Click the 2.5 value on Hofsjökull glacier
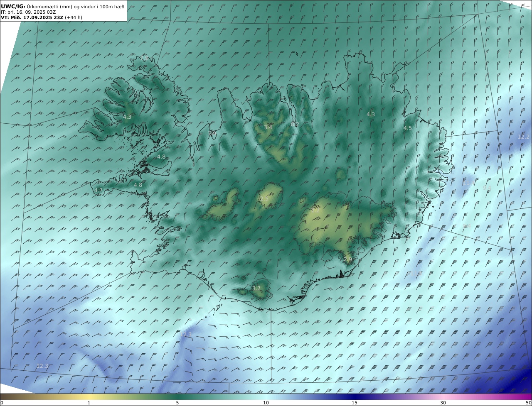This screenshot has height=406, width=532. [x=264, y=199]
